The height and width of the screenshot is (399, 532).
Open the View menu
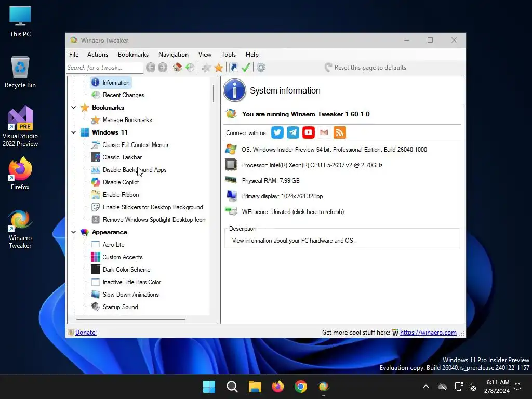(x=205, y=55)
